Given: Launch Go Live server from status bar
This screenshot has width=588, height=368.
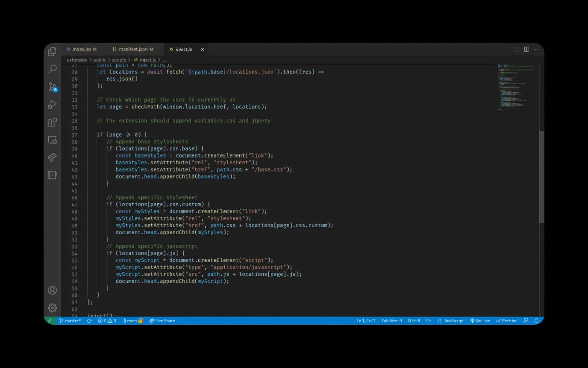Looking at the screenshot, I should (480, 321).
